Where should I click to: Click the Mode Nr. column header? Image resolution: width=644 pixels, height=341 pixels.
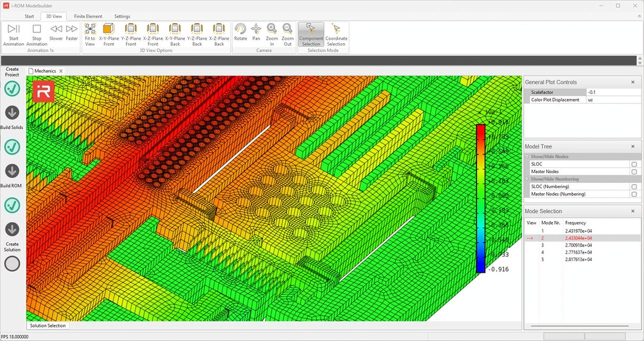pos(550,223)
